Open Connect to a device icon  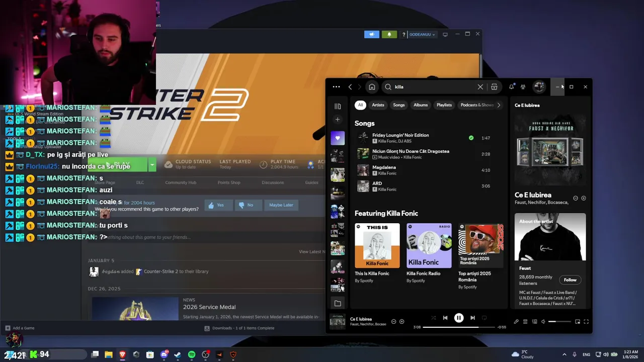pyautogui.click(x=535, y=322)
